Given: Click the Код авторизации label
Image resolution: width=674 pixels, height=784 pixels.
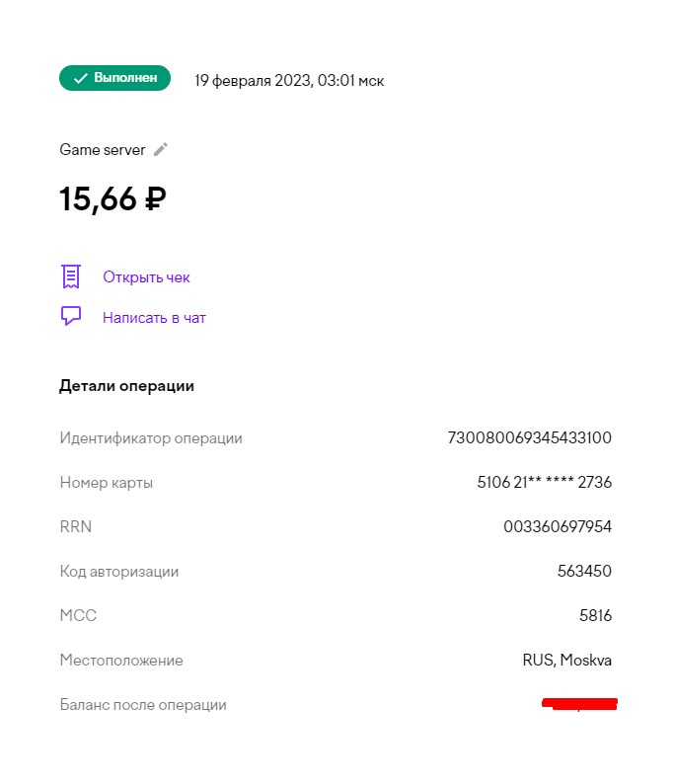Looking at the screenshot, I should point(119,572).
